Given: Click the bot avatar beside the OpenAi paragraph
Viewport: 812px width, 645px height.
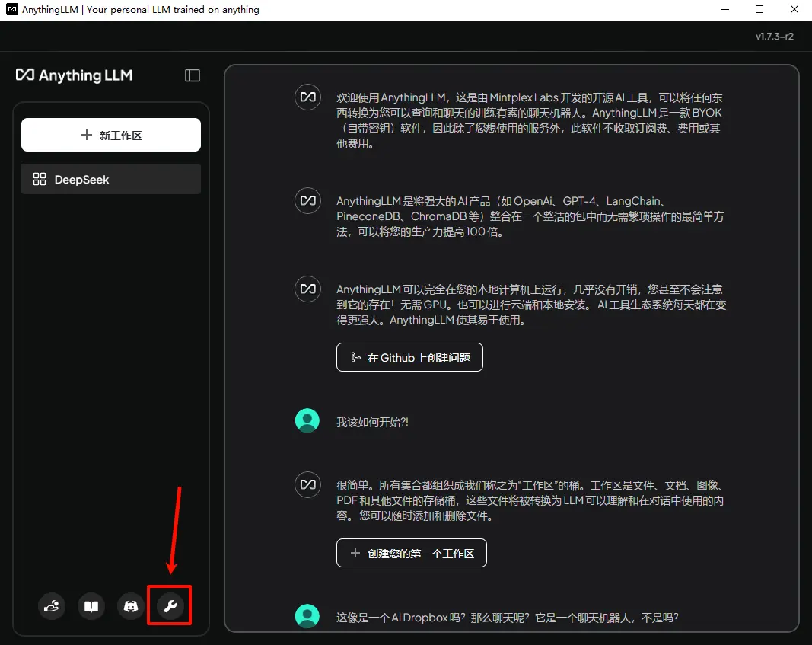Looking at the screenshot, I should (307, 200).
